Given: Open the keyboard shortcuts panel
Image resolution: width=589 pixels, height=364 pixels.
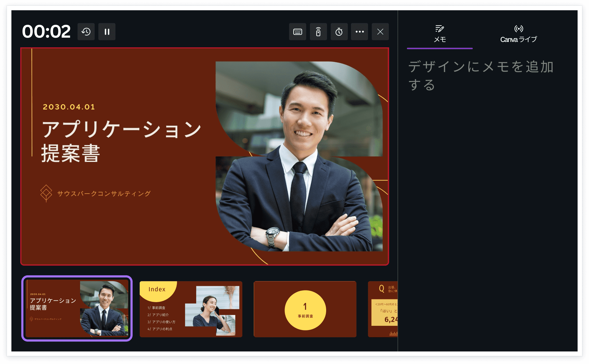Looking at the screenshot, I should (297, 32).
